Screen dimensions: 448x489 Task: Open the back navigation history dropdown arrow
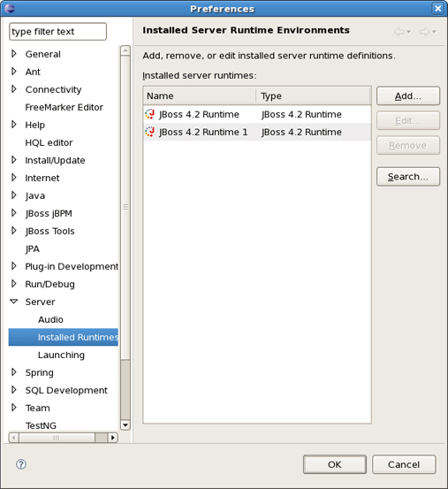click(x=409, y=32)
